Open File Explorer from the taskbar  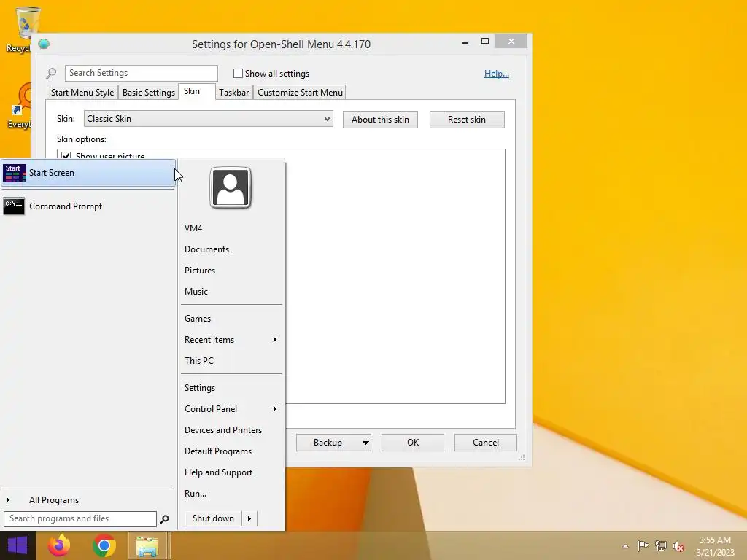click(x=147, y=545)
